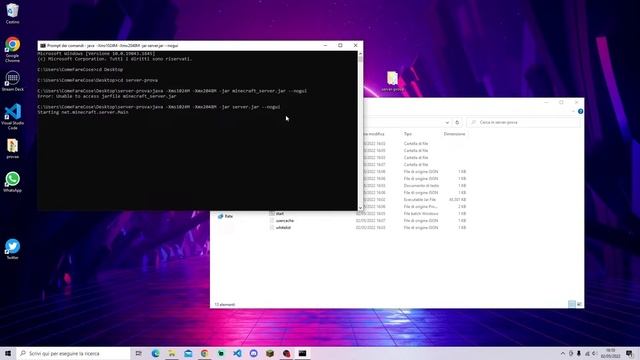
Task: Open the clock and date flyout
Action: coord(611,353)
